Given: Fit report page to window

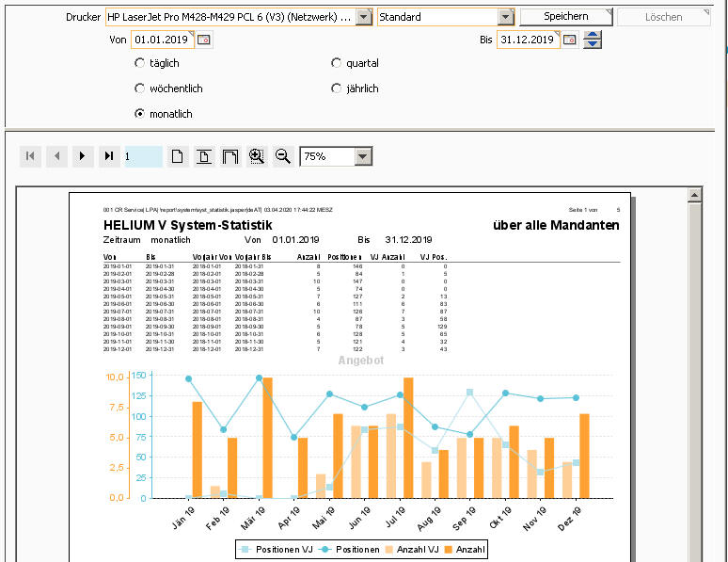Looking at the screenshot, I should (203, 156).
